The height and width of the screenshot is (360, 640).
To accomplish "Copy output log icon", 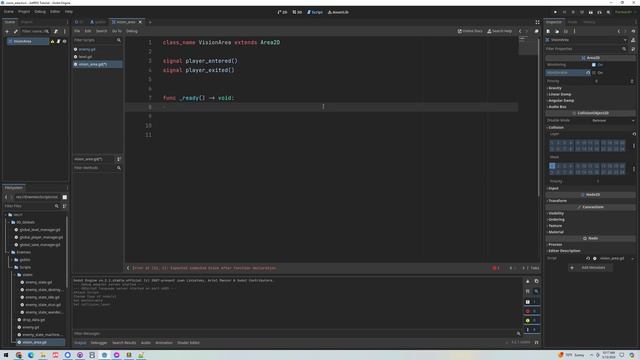I will [x=536, y=282].
